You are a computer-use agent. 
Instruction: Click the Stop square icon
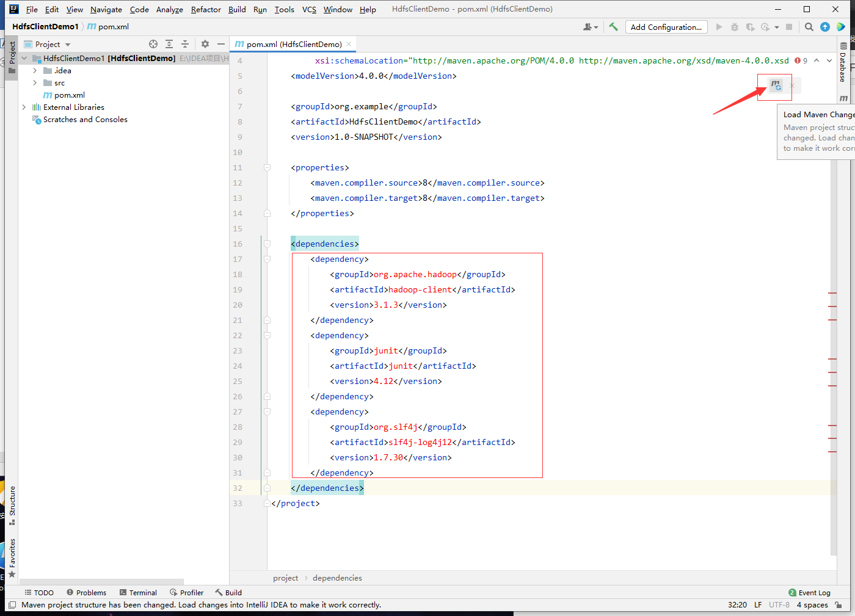point(789,27)
